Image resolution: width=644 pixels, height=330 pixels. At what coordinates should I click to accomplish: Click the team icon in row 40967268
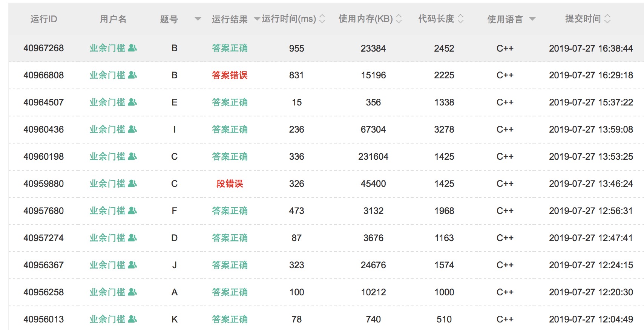pyautogui.click(x=132, y=48)
